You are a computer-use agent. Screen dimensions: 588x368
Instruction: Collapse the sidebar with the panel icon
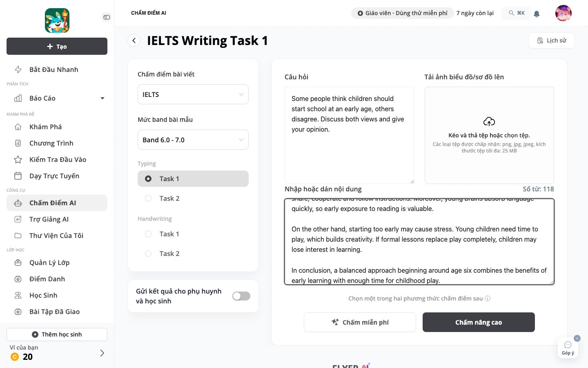(107, 17)
